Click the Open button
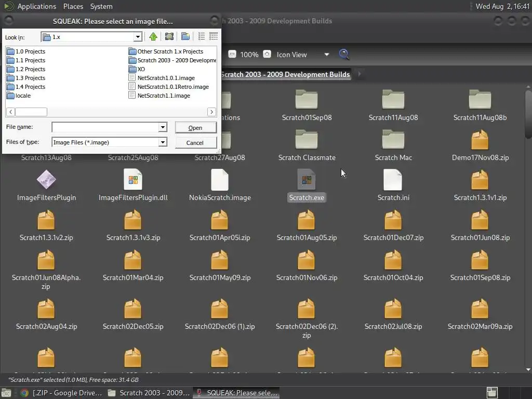 195,128
